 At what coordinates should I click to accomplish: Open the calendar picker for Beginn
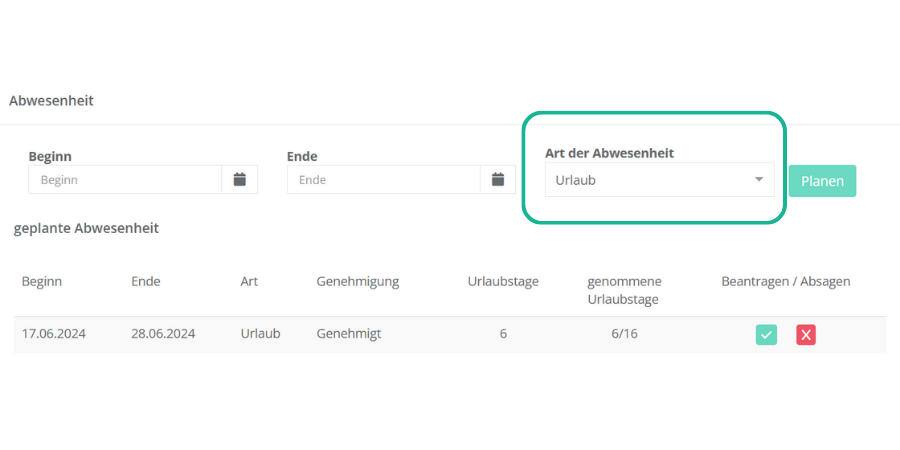239,180
